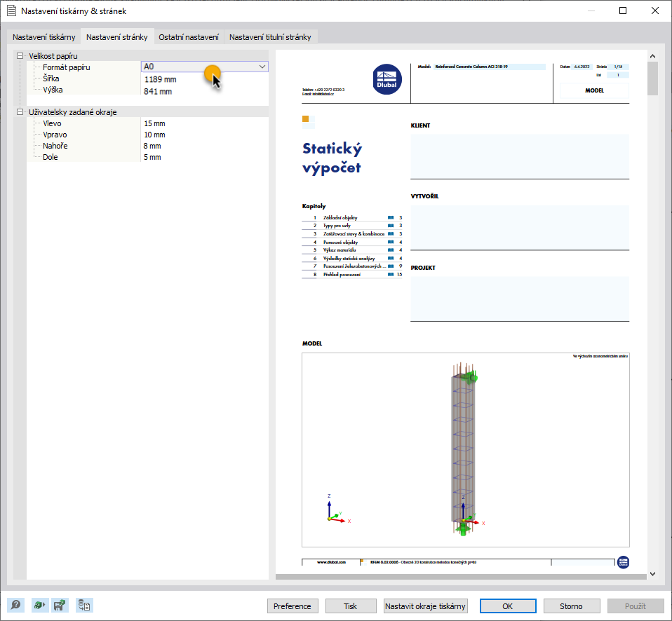Edit the Nahoře margin 8 mm
The height and width of the screenshot is (621, 672).
[152, 146]
